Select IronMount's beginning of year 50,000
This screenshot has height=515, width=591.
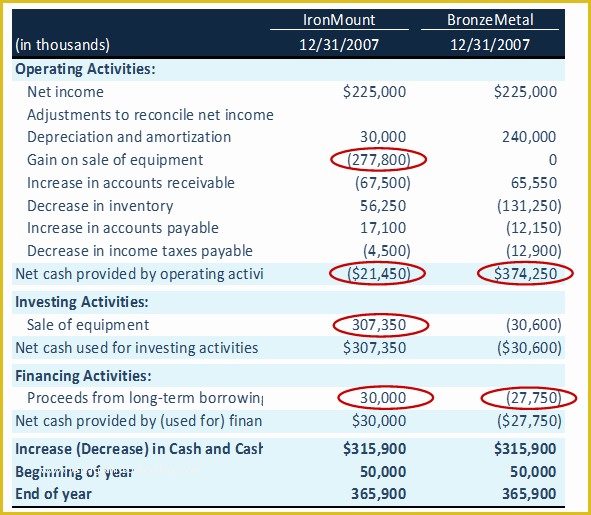(x=383, y=472)
